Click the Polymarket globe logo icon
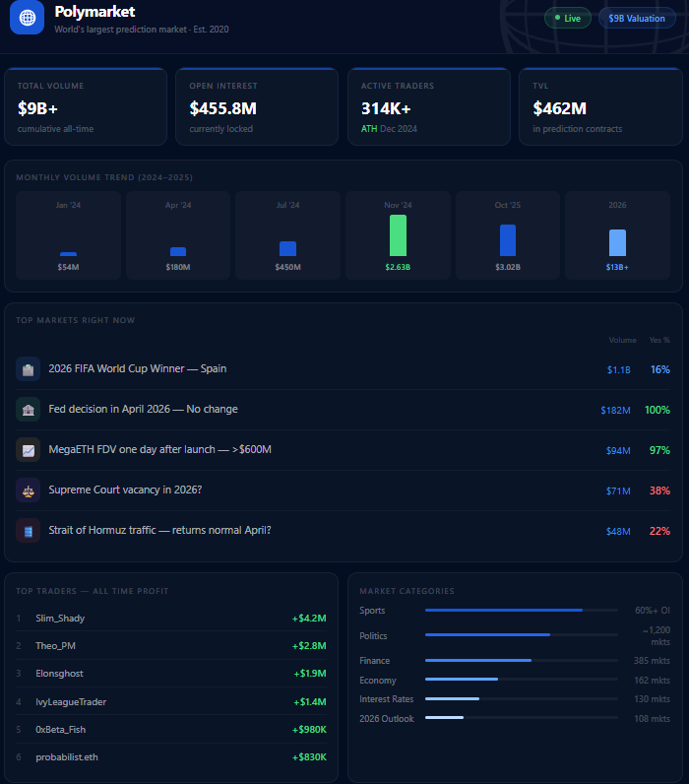The width and height of the screenshot is (689, 784). point(27,18)
